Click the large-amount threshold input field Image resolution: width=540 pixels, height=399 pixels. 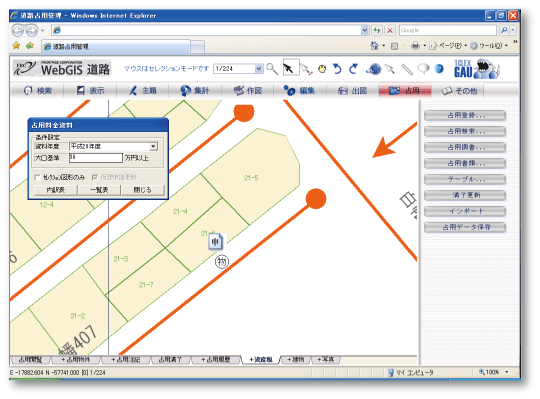pyautogui.click(x=96, y=158)
